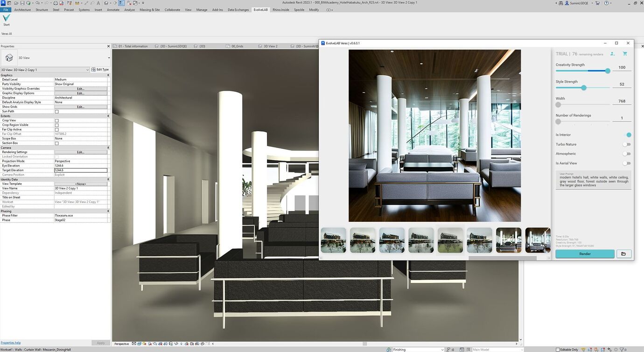Click the Render button in Veras
Viewport: 644px width, 352px height.
coord(584,253)
